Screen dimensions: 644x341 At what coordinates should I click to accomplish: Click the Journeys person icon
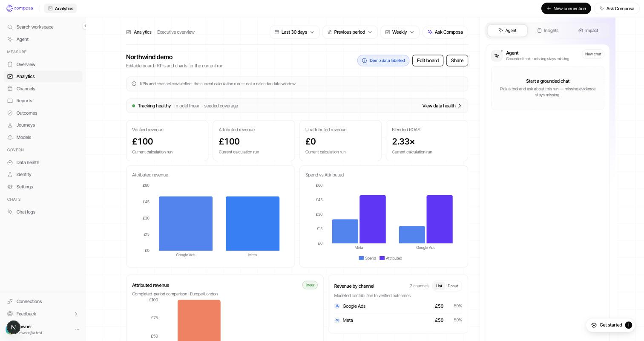(10, 125)
